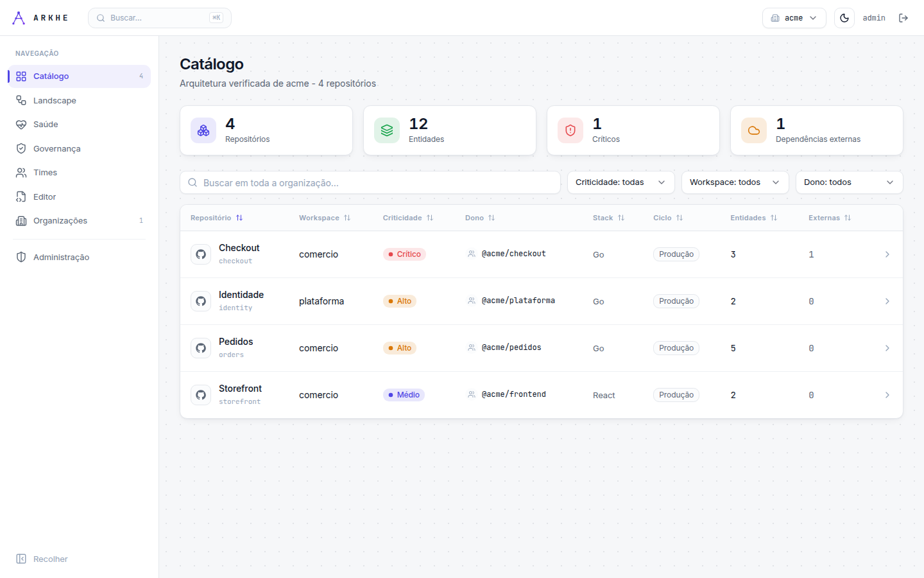This screenshot has height=578, width=924.
Task: Click the GitHub icon for Storefront
Action: pyautogui.click(x=201, y=395)
